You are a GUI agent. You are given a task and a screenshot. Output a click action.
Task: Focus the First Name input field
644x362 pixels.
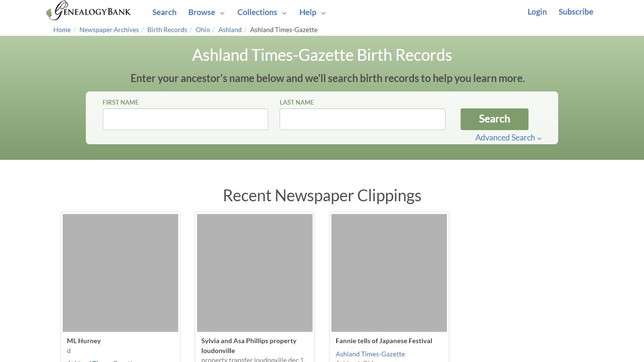tap(185, 119)
